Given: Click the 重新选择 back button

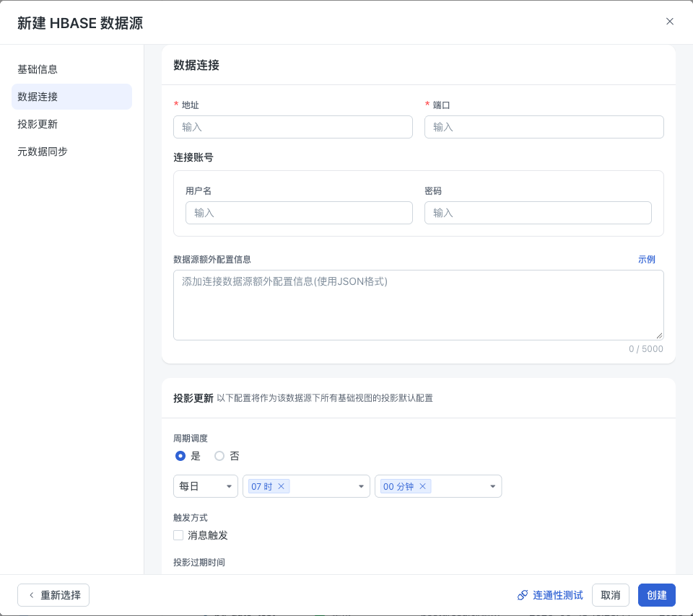Looking at the screenshot, I should pos(53,595).
